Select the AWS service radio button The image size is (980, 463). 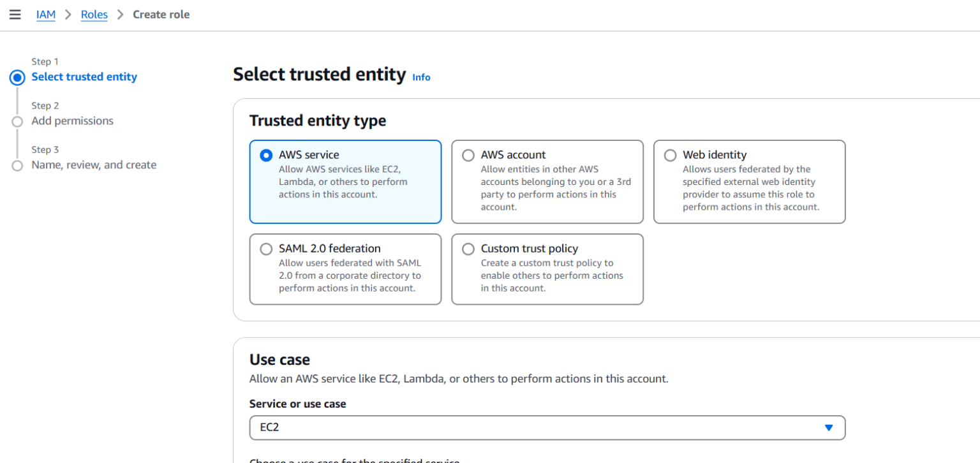coord(266,155)
